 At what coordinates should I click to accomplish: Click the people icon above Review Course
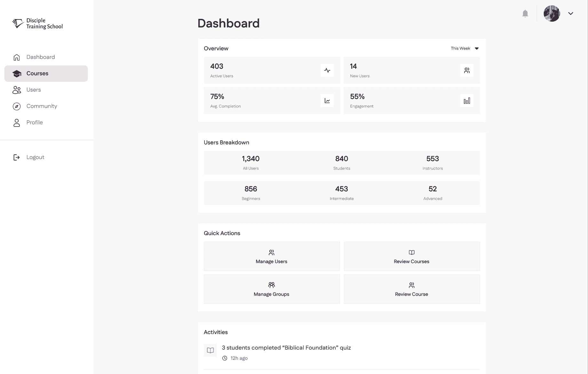(x=411, y=285)
